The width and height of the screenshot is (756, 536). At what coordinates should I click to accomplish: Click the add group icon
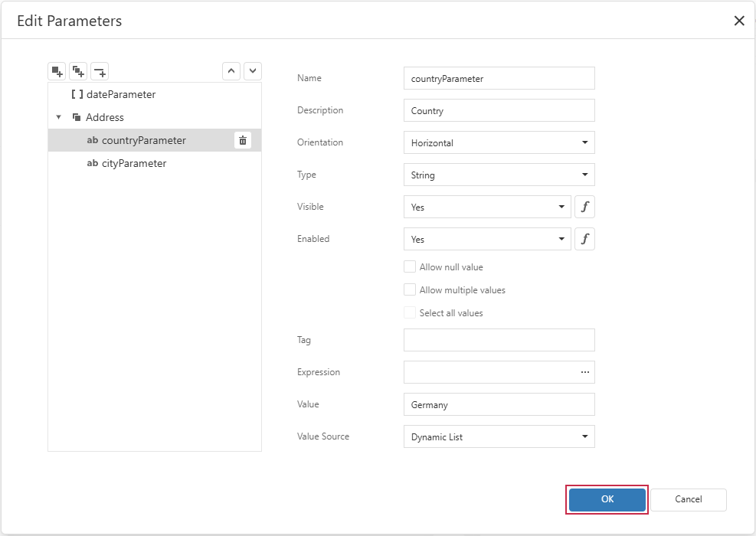coord(78,72)
